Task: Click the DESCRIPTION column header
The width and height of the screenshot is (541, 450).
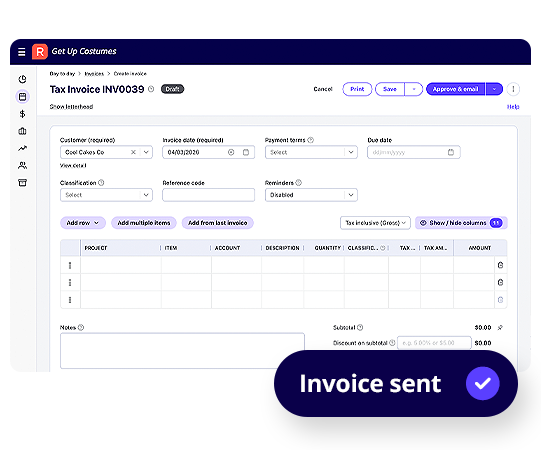Action: coord(282,248)
